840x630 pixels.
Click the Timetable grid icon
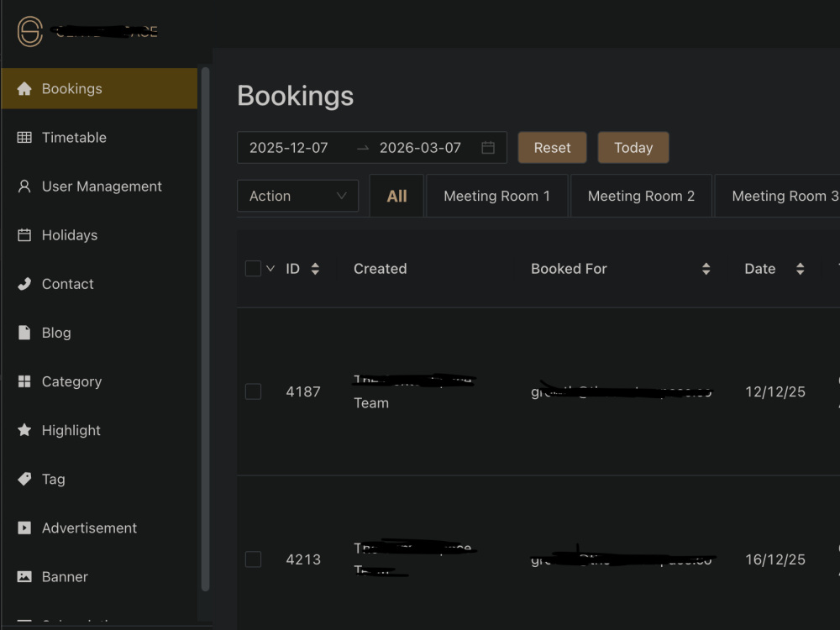(x=24, y=137)
